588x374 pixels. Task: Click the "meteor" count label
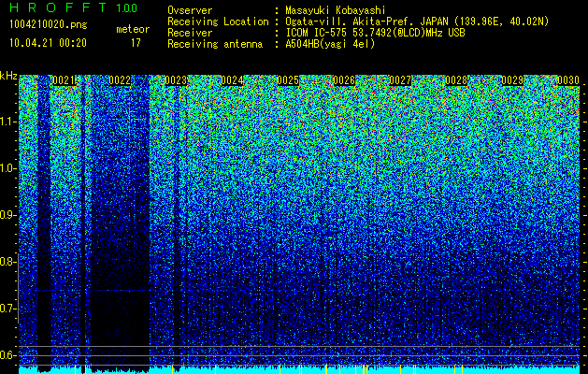click(133, 29)
